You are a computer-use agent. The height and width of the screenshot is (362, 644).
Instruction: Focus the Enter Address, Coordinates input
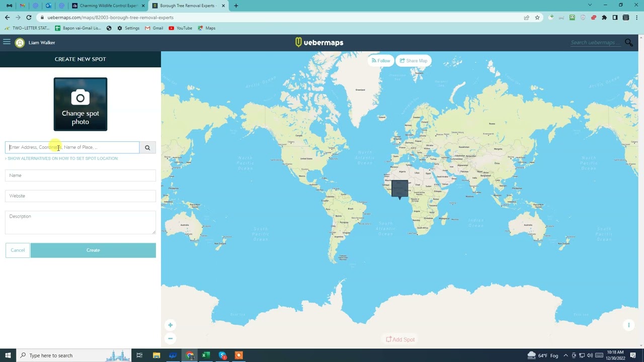coord(72,147)
